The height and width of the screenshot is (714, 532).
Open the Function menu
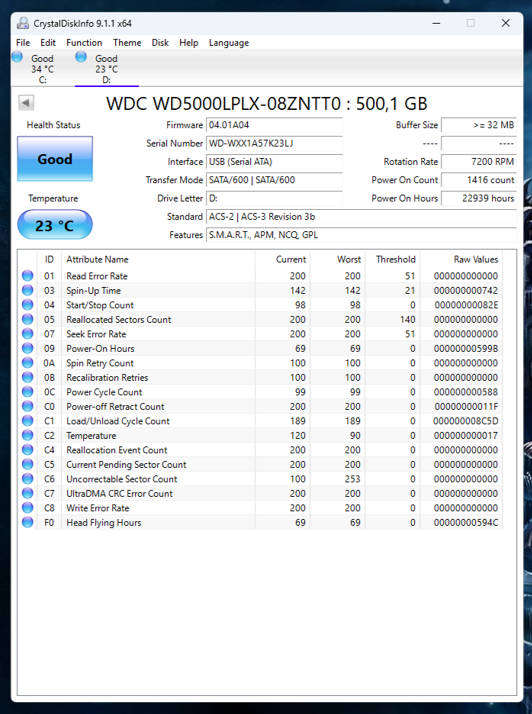pos(84,43)
